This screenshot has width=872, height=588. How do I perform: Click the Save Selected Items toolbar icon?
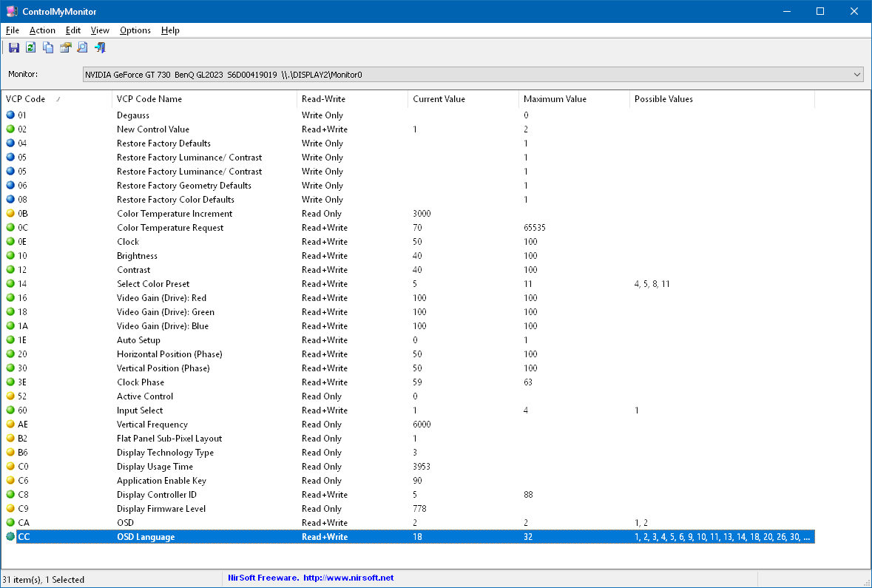click(14, 48)
